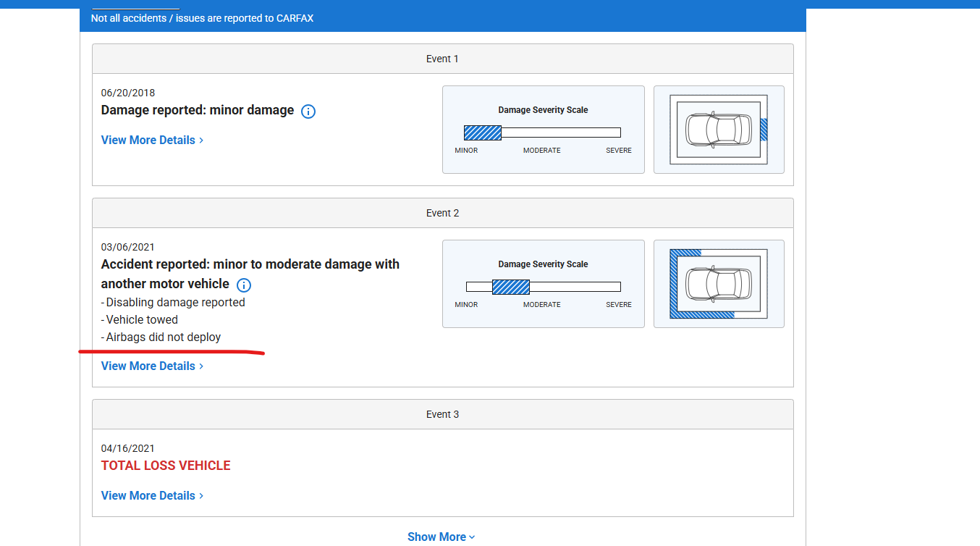This screenshot has height=546, width=980.
Task: Click the Event 2 car damage location diagram
Action: (718, 284)
